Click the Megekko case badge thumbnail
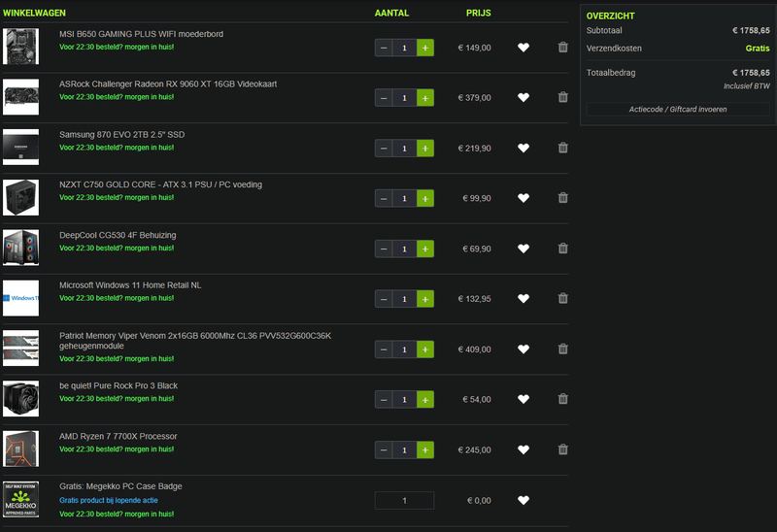Viewport: 777px width, 532px height. coord(20,499)
